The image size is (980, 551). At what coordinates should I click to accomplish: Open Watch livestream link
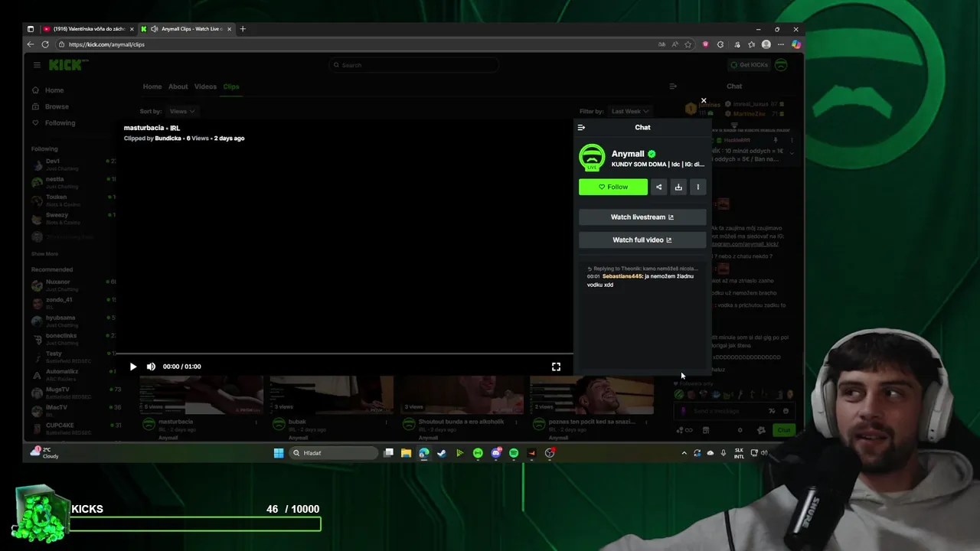point(642,217)
